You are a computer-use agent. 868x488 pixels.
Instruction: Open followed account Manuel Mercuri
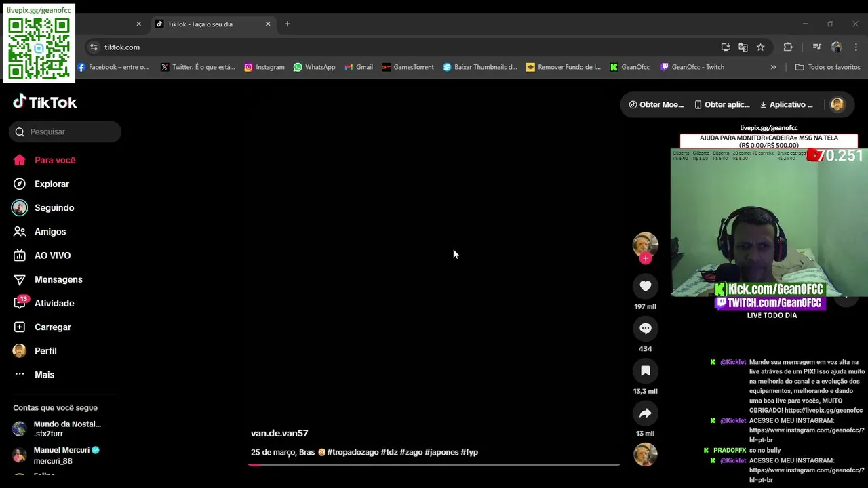coord(57,455)
